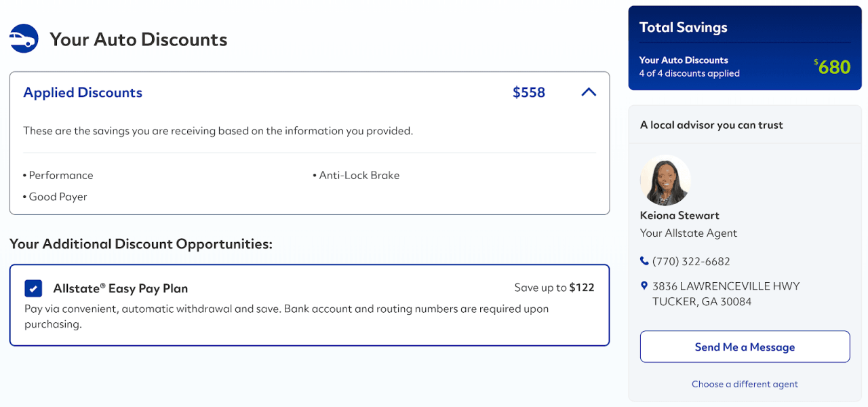
Task: Click the phone icon beside agent's number
Action: click(x=644, y=260)
